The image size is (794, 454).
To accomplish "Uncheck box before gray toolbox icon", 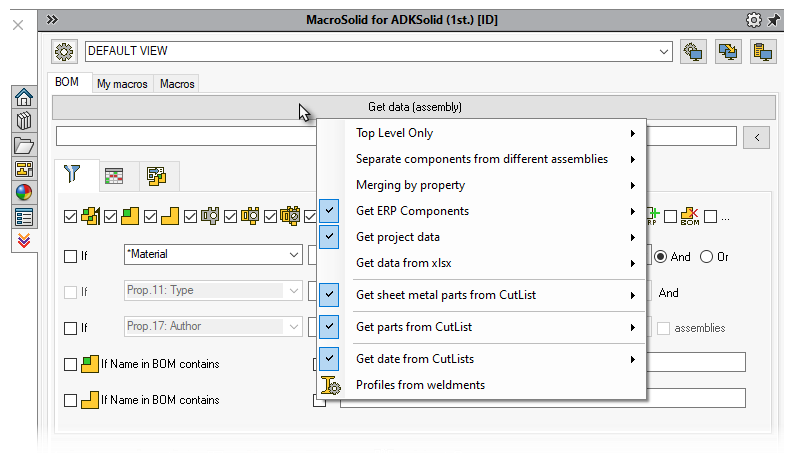I will tap(190, 217).
